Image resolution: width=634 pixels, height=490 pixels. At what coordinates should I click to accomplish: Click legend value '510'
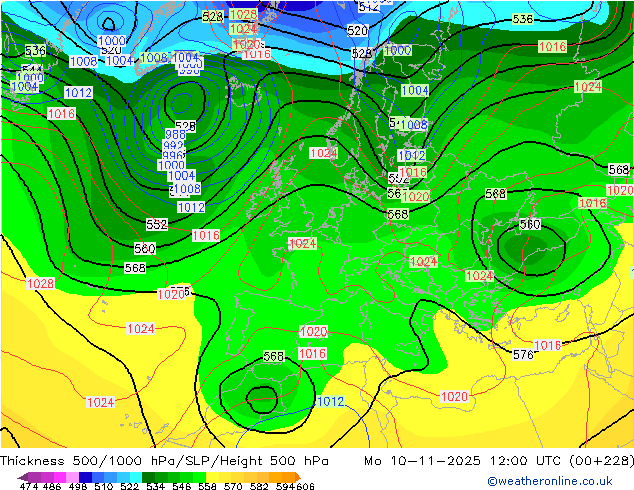pos(104,486)
